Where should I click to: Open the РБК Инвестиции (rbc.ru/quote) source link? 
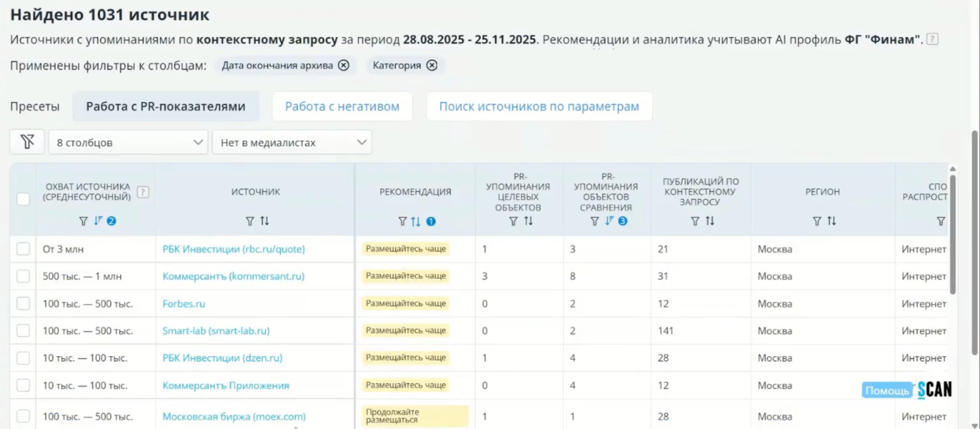click(233, 249)
